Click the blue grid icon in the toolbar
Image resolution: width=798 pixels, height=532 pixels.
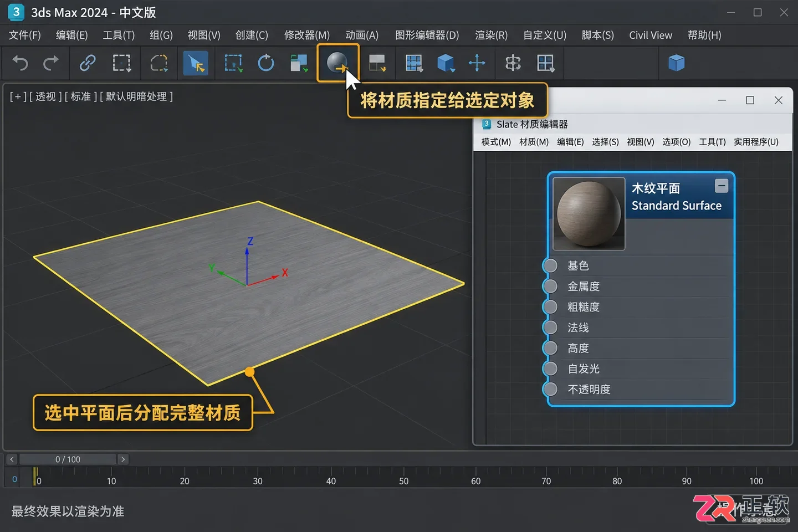click(414, 63)
